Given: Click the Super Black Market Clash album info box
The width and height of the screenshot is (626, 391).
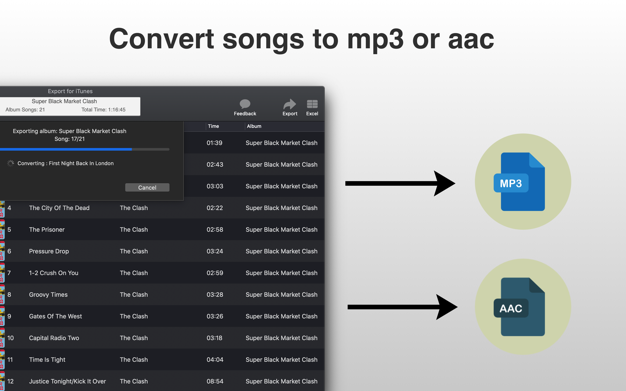Looking at the screenshot, I should click(70, 106).
